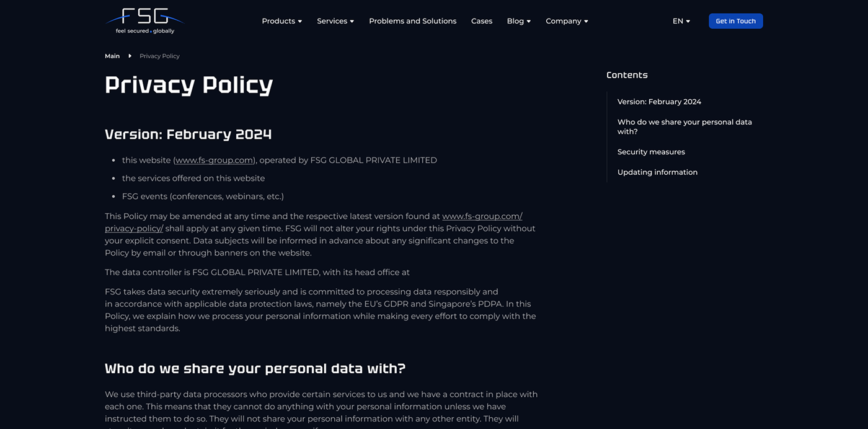Jump to Version: February 2024 in Contents
The image size is (868, 429).
pyautogui.click(x=659, y=102)
